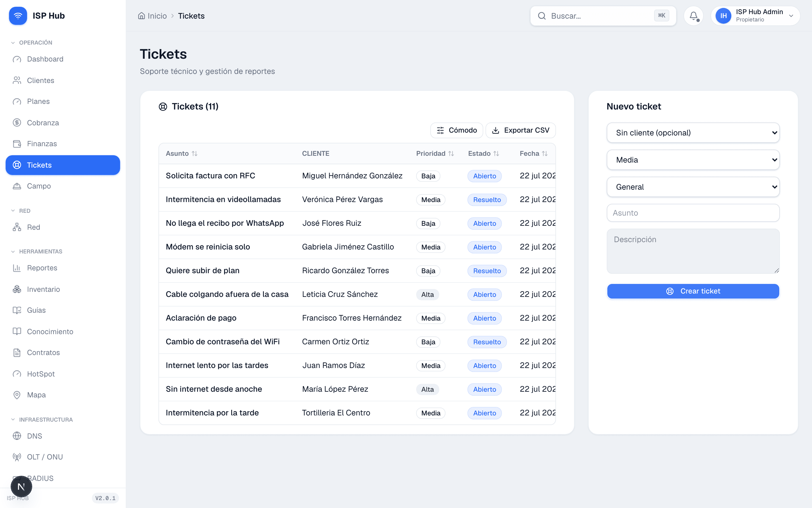Screen dimensions: 812x508
Task: Collapse the INFRAESTRUCTURA sidebar section
Action: (x=42, y=420)
